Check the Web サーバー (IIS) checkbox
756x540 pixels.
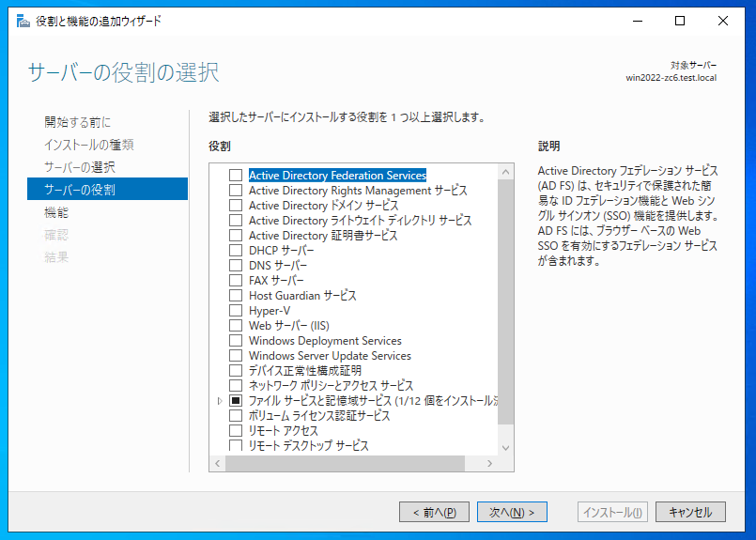coord(236,326)
